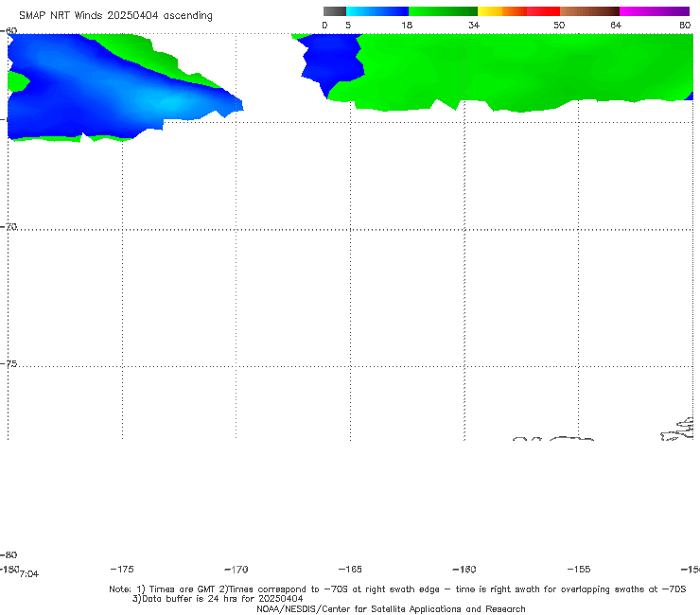Viewport: 700px width, 615px height.
Task: Click the swath time label '7:04'
Action: 29,574
